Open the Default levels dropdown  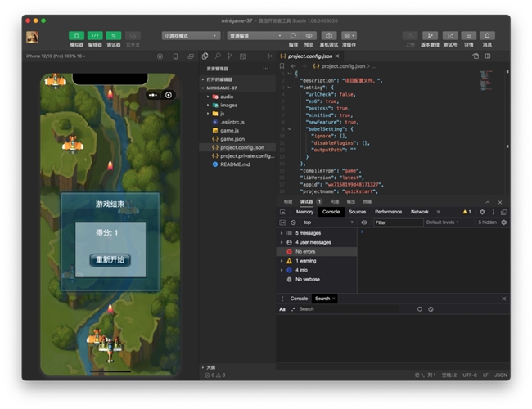coord(443,222)
